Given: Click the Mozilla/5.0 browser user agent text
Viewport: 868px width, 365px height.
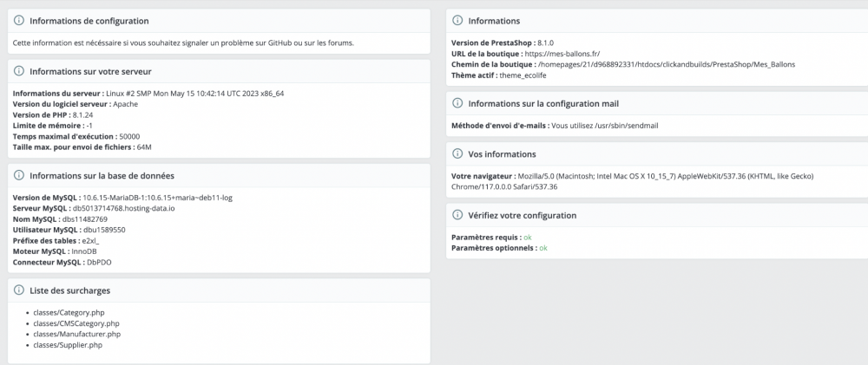Looking at the screenshot, I should click(x=632, y=181).
